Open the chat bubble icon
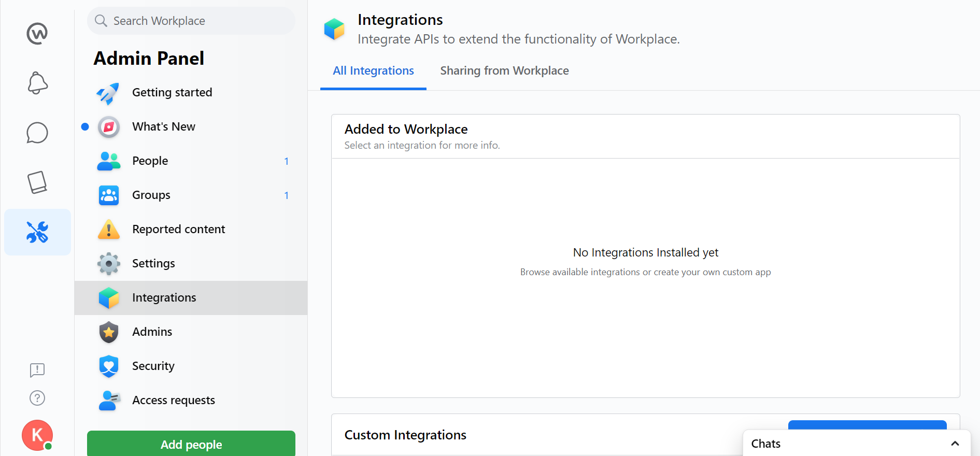 tap(37, 133)
